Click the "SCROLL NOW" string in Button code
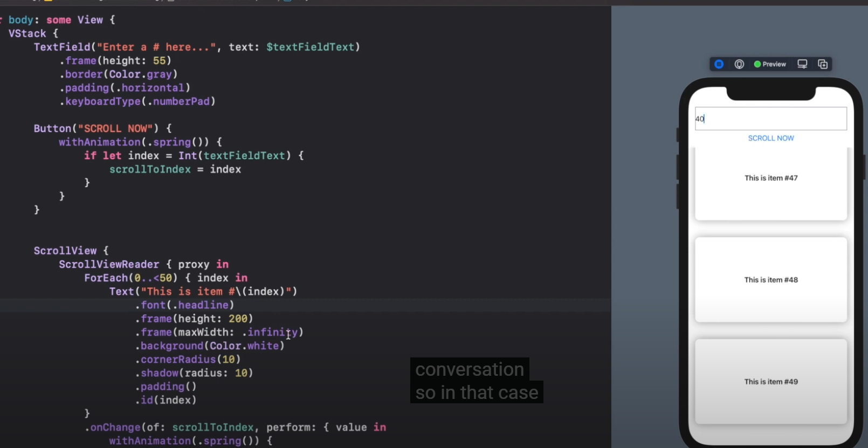Screen dimensions: 868x448 click(x=115, y=128)
